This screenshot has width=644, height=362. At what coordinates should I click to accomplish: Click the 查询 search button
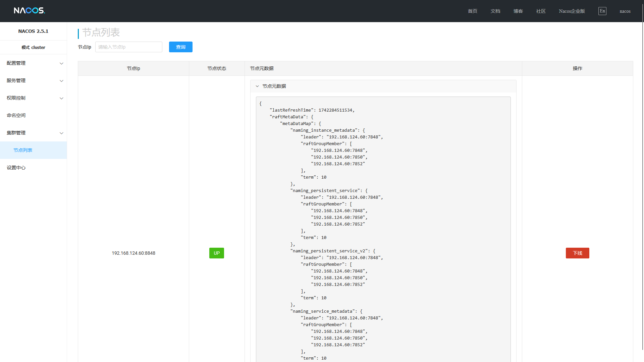[x=180, y=47]
